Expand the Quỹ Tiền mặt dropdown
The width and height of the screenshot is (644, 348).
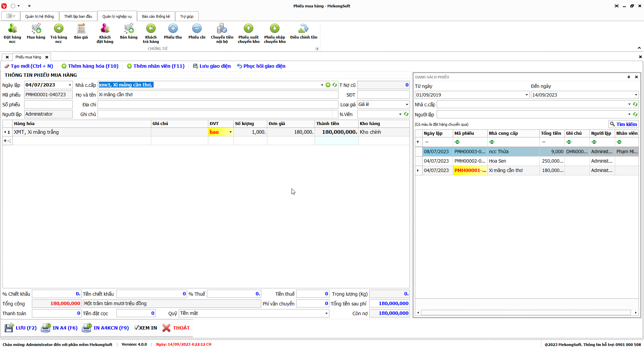[x=326, y=313]
